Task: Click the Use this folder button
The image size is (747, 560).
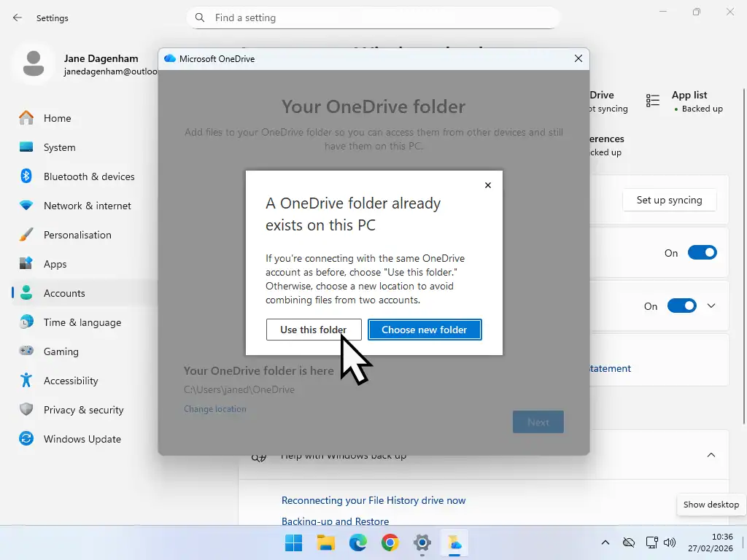Action: (x=314, y=330)
